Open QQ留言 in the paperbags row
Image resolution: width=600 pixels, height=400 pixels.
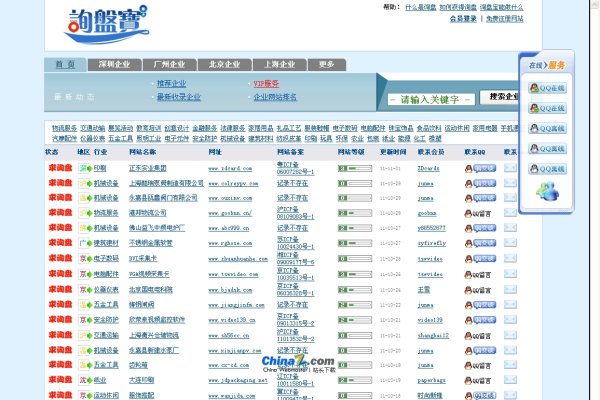pyautogui.click(x=478, y=381)
